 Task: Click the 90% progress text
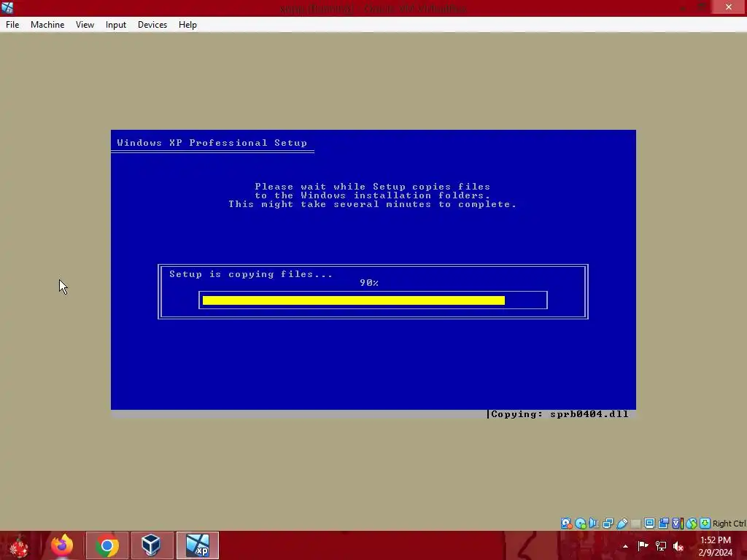click(369, 283)
